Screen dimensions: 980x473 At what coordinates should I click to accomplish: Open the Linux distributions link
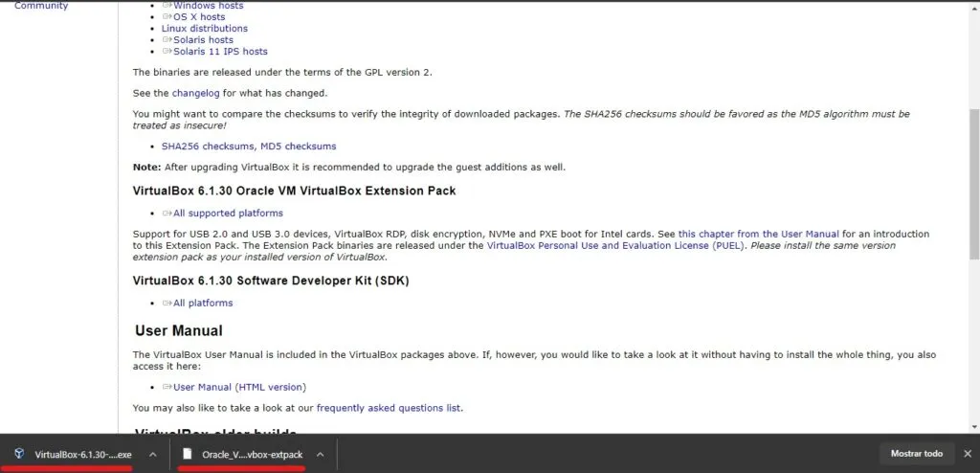205,28
